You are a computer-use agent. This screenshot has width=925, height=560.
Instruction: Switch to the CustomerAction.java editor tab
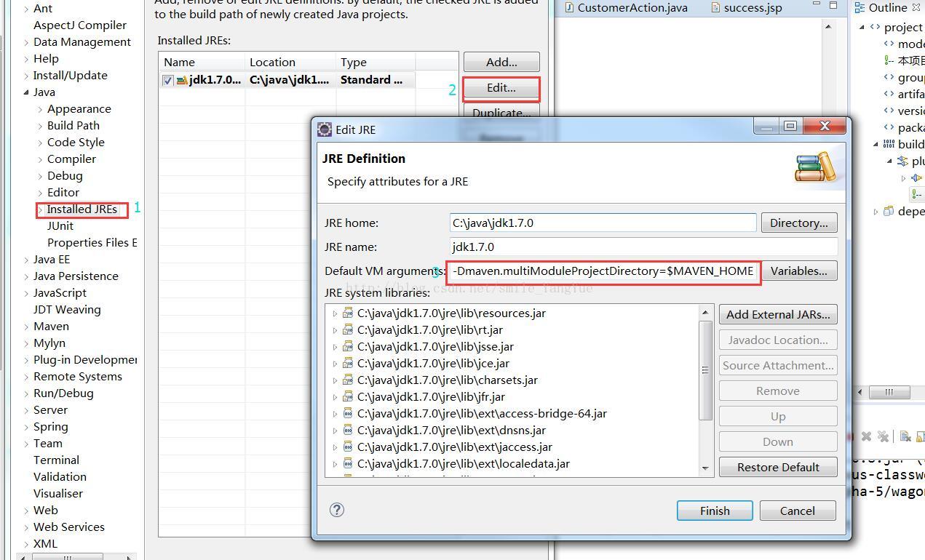[625, 8]
